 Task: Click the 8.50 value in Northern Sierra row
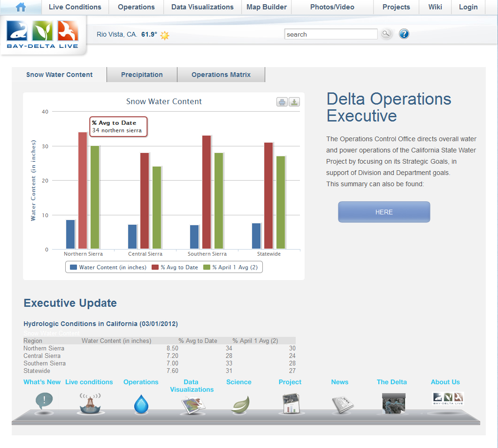(x=172, y=348)
